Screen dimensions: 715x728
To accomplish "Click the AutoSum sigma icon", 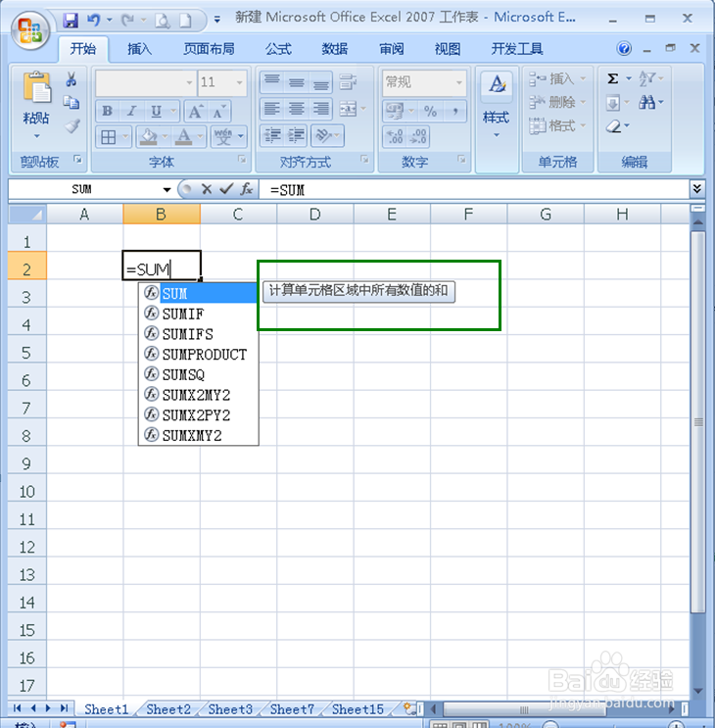I will click(x=612, y=78).
